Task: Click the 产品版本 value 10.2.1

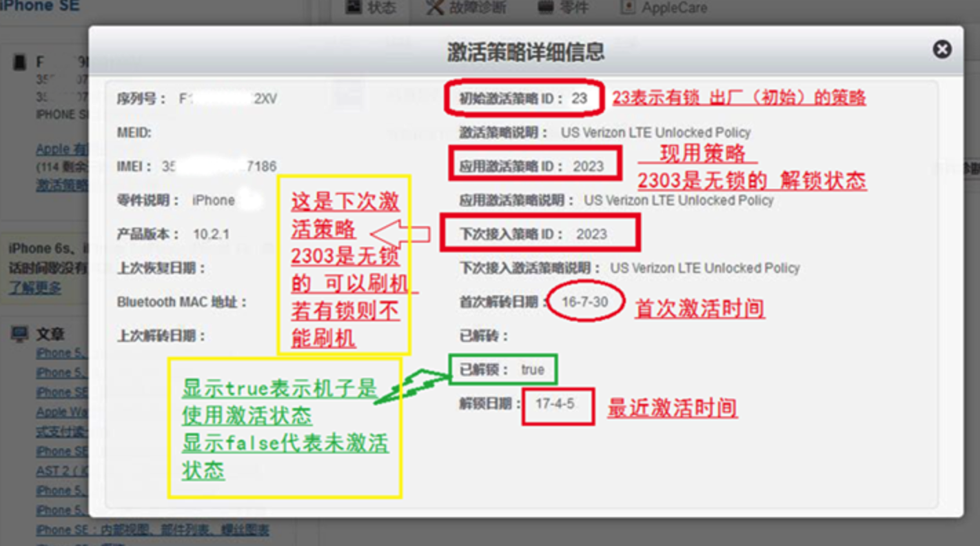Action: point(211,234)
